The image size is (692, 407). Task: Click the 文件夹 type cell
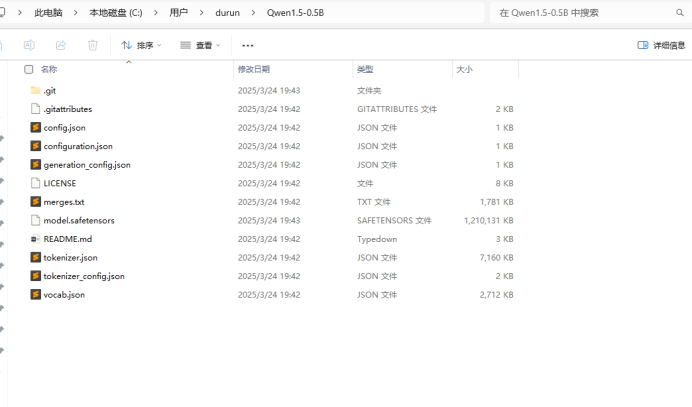[369, 90]
